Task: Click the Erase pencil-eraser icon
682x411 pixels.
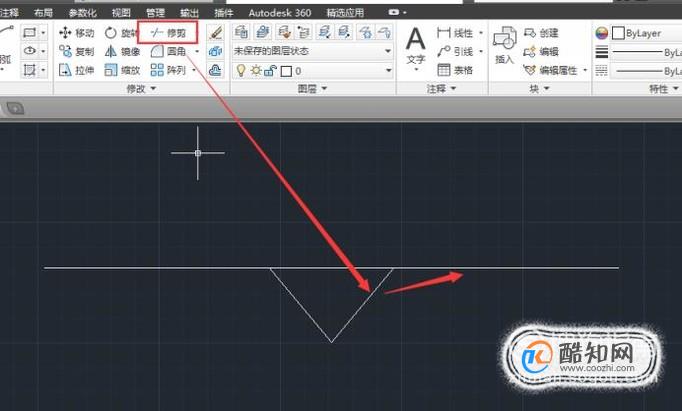Action: [x=215, y=33]
